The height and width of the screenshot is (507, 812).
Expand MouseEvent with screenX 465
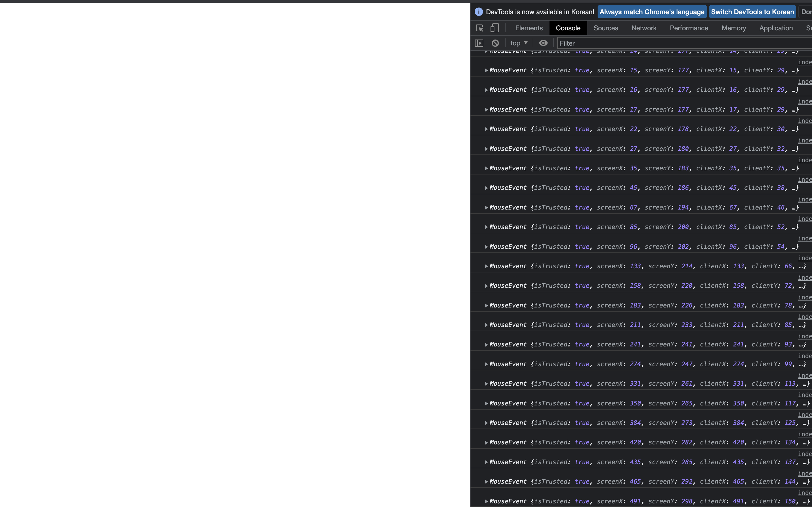tap(486, 481)
